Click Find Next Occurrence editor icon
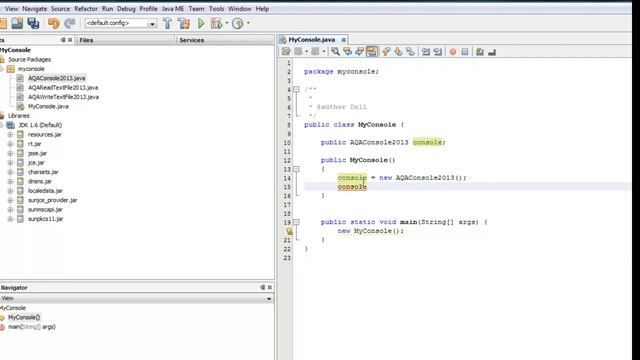 359,51
